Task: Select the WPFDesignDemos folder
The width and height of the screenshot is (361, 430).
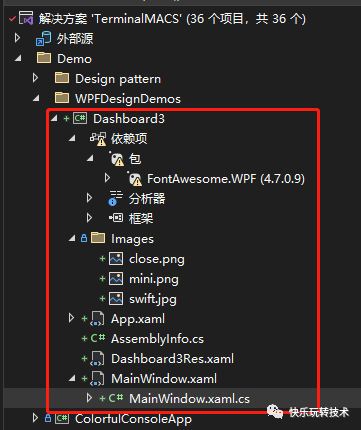Action: (128, 99)
